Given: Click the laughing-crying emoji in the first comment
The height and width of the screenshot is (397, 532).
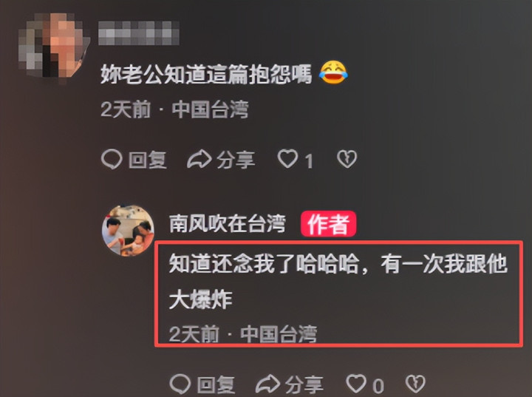Looking at the screenshot, I should [x=333, y=72].
